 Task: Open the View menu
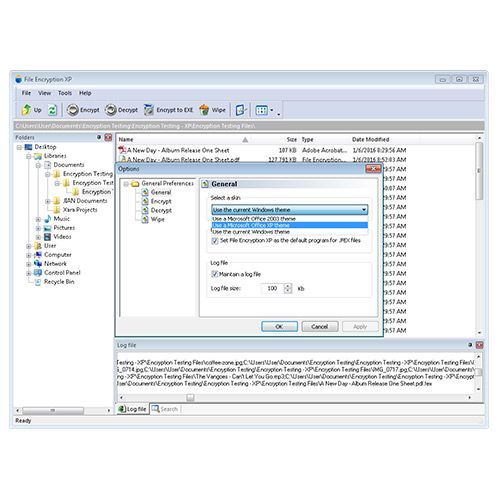pos(44,93)
